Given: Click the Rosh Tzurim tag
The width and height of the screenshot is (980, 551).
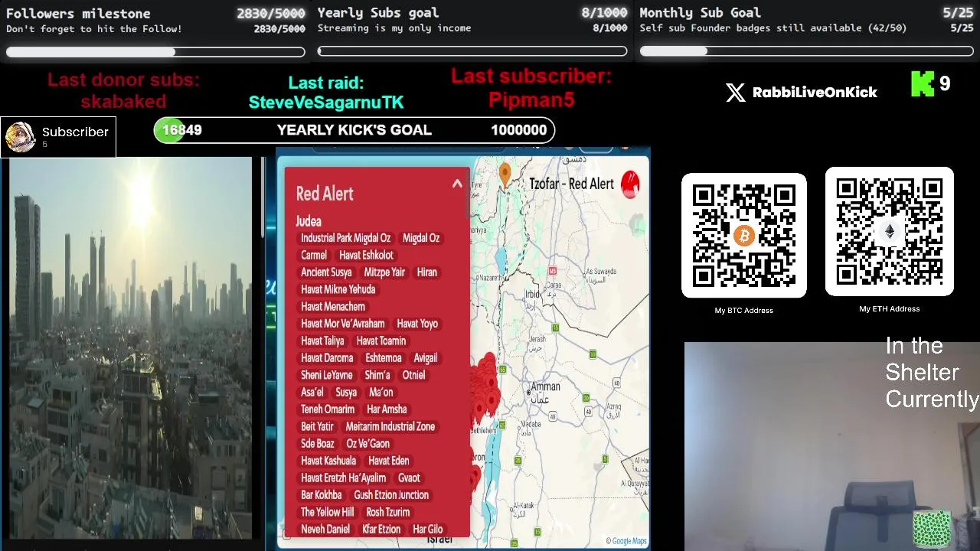Looking at the screenshot, I should point(388,512).
